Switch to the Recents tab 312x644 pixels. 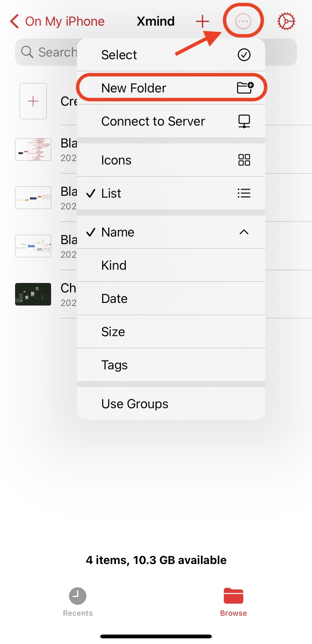point(78,602)
